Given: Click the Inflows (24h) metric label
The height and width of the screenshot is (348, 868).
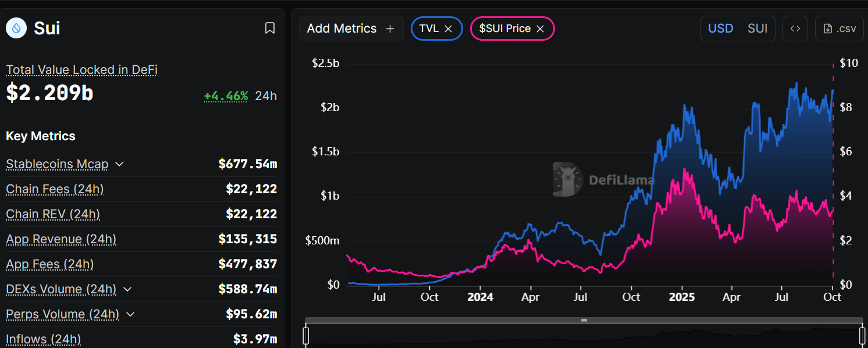Looking at the screenshot, I should pos(44,339).
